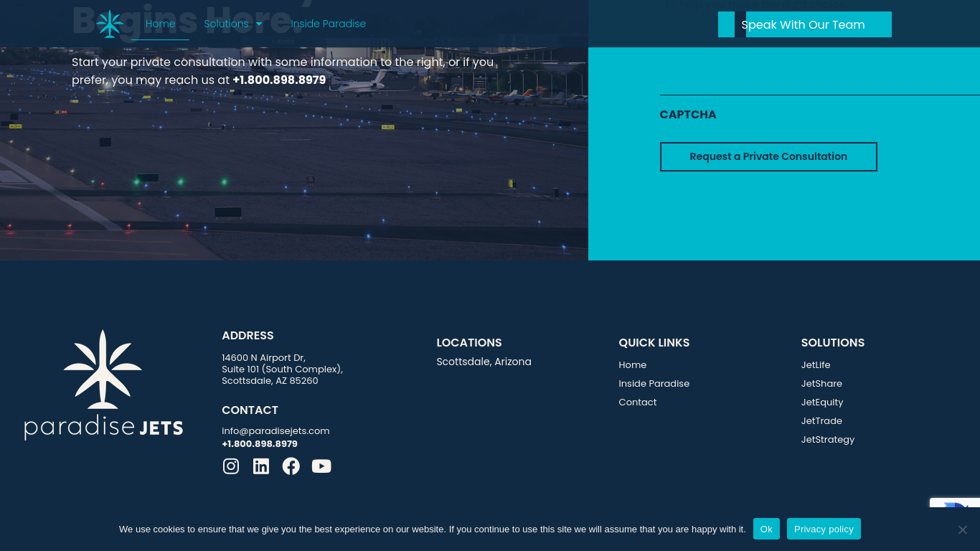
Task: Open the Solutions menu item
Action: coord(226,24)
